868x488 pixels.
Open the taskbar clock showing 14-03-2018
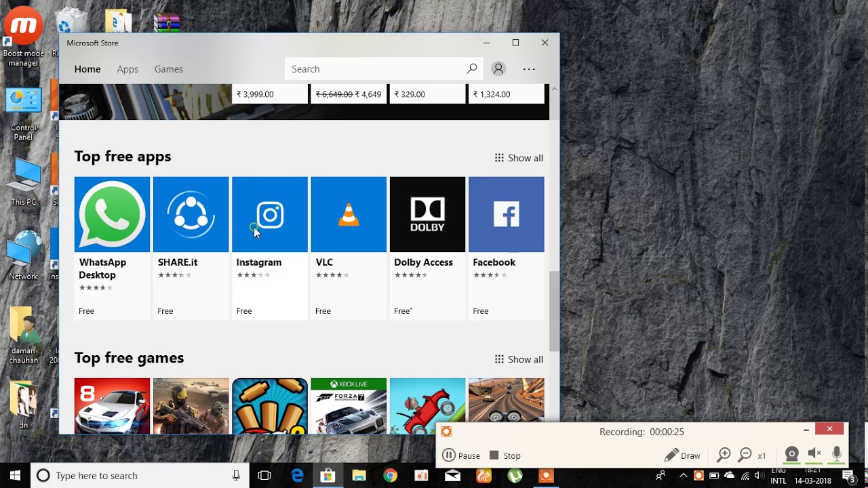pyautogui.click(x=814, y=476)
